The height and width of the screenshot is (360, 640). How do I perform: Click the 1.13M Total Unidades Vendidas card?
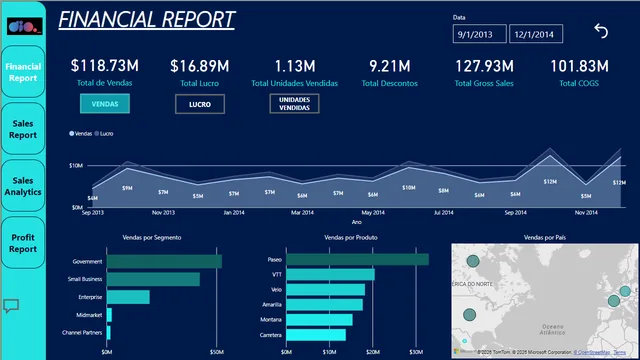click(x=295, y=72)
